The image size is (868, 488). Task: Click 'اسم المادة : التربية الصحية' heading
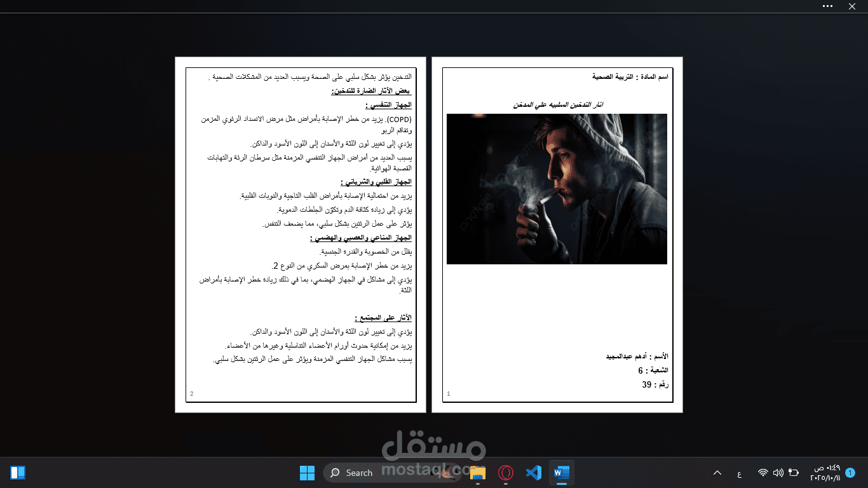pos(630,77)
